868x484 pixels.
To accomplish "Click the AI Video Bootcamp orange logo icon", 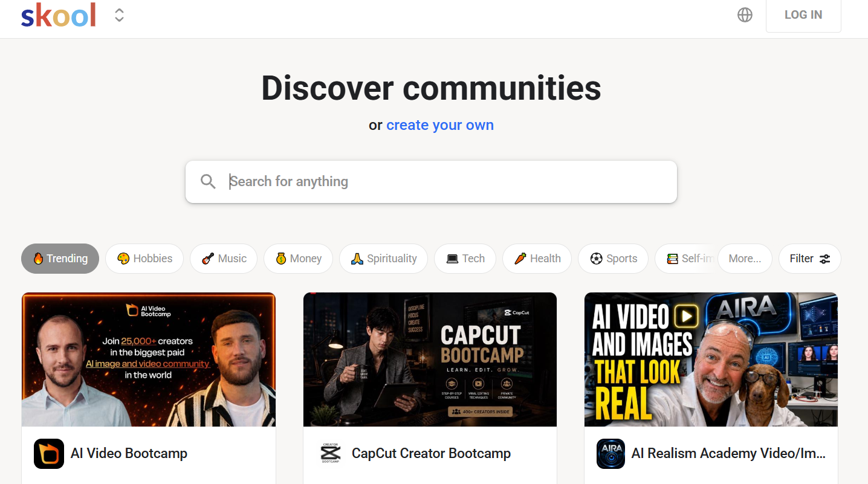I will (x=49, y=454).
